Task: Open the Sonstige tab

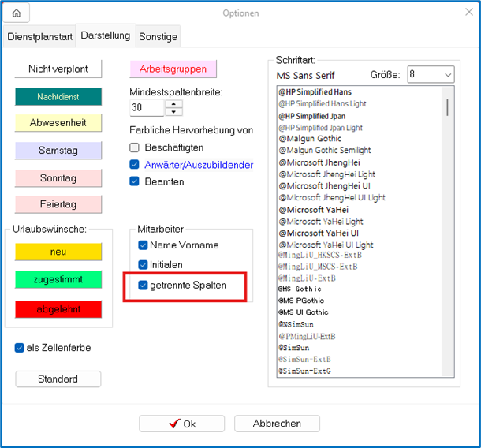Action: [x=158, y=36]
